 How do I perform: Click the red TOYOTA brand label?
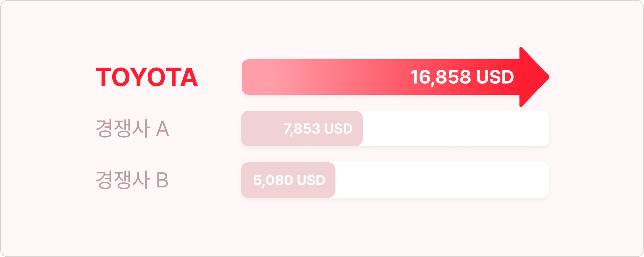pyautogui.click(x=147, y=77)
